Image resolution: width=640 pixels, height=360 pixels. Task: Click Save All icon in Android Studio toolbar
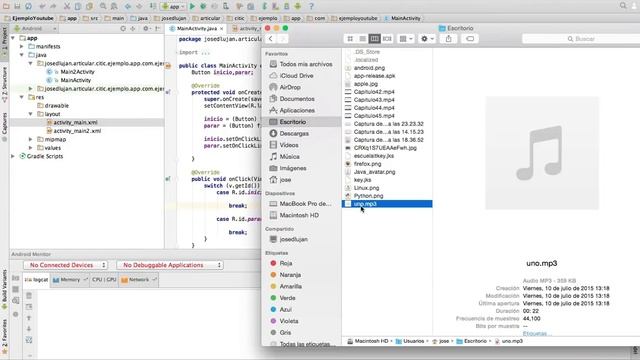(17, 6)
